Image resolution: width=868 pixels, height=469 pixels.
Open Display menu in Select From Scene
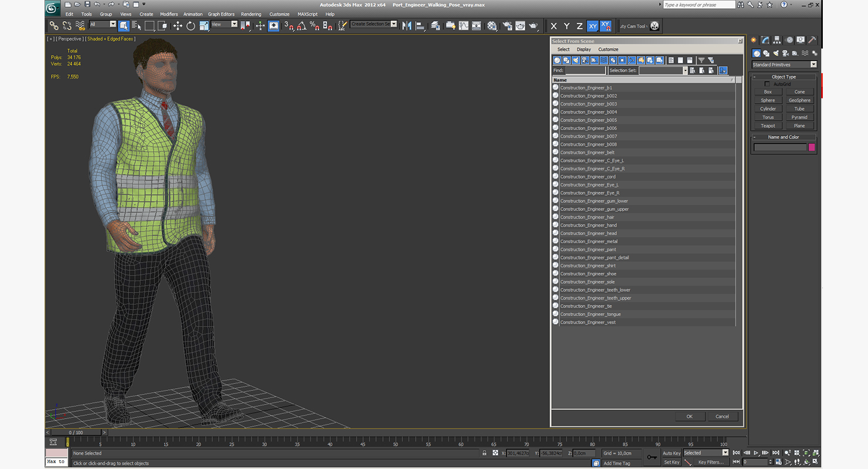[584, 49]
